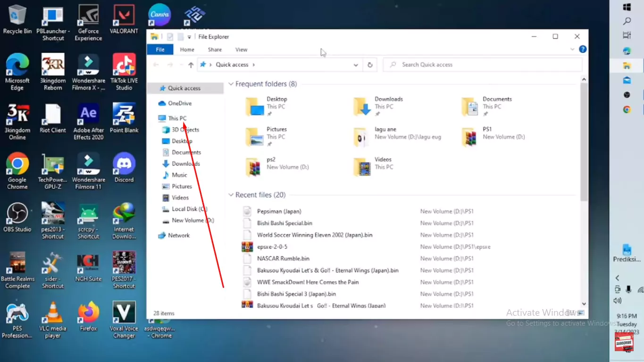Open NCH Suite desktop icon
The image size is (644, 362).
[88, 267]
